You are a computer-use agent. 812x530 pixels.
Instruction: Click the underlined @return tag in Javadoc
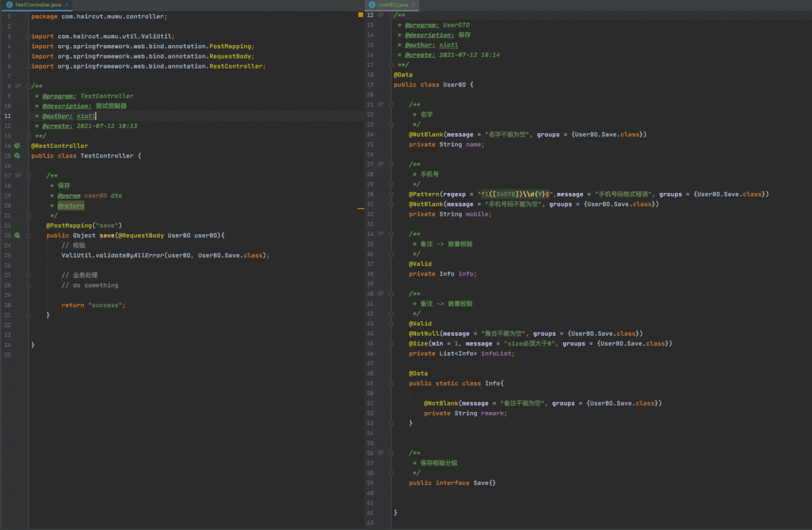(71, 206)
